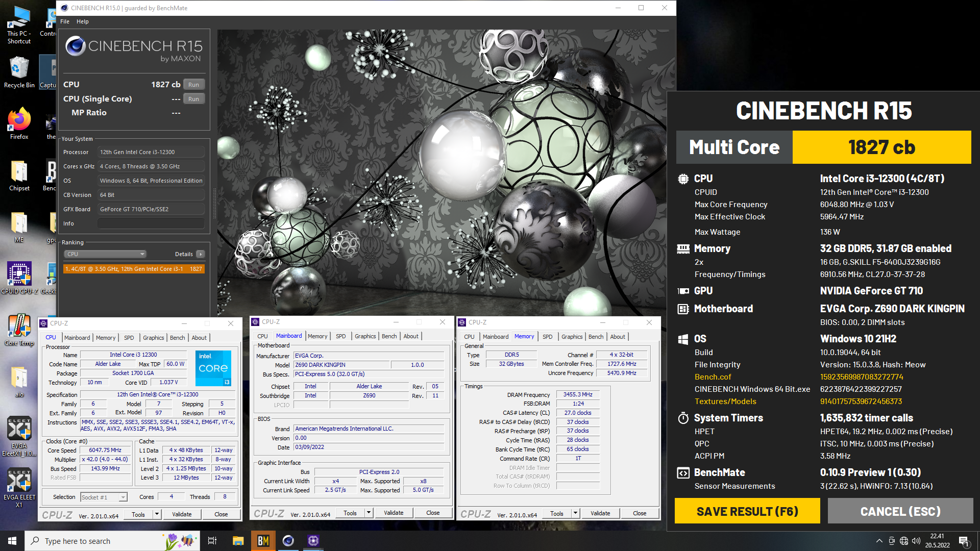
Task: Open About tab in CPU-Z Memory window
Action: [x=617, y=337]
